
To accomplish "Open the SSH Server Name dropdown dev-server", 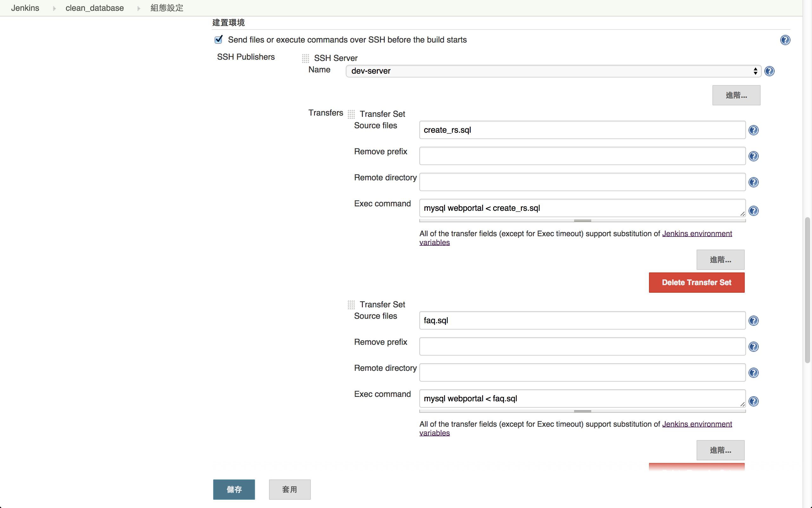I will (x=553, y=71).
